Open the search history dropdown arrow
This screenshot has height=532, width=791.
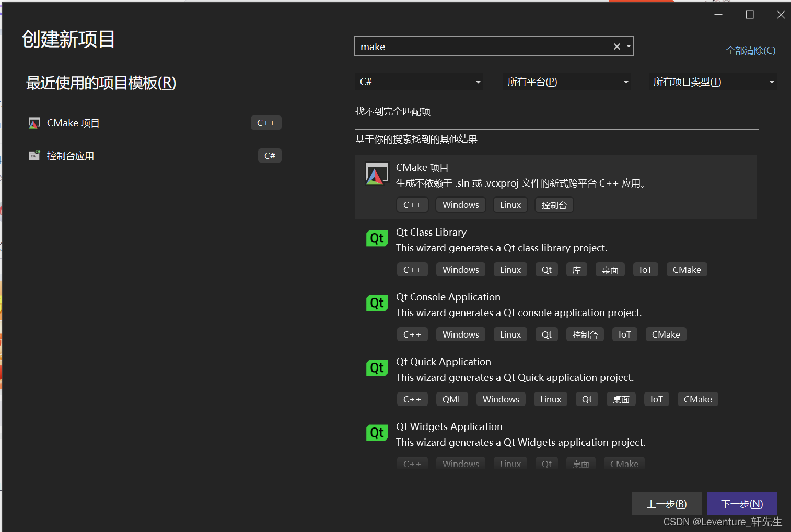pos(629,47)
